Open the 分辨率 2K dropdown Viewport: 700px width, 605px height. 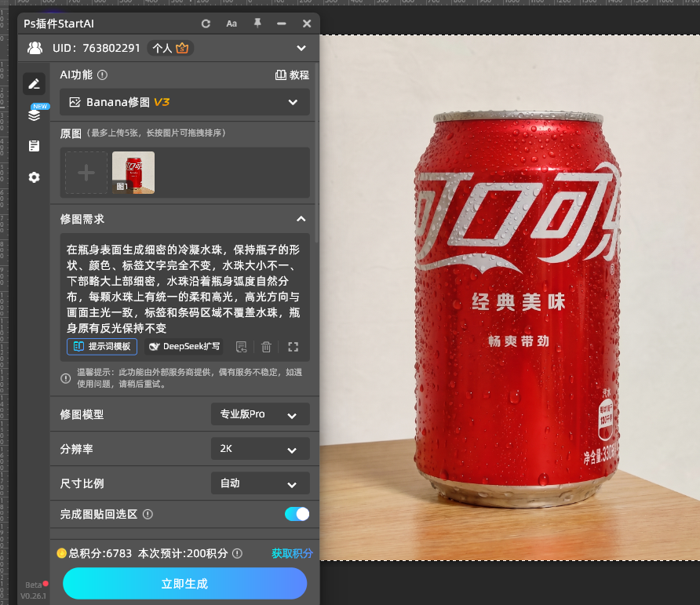(x=261, y=449)
